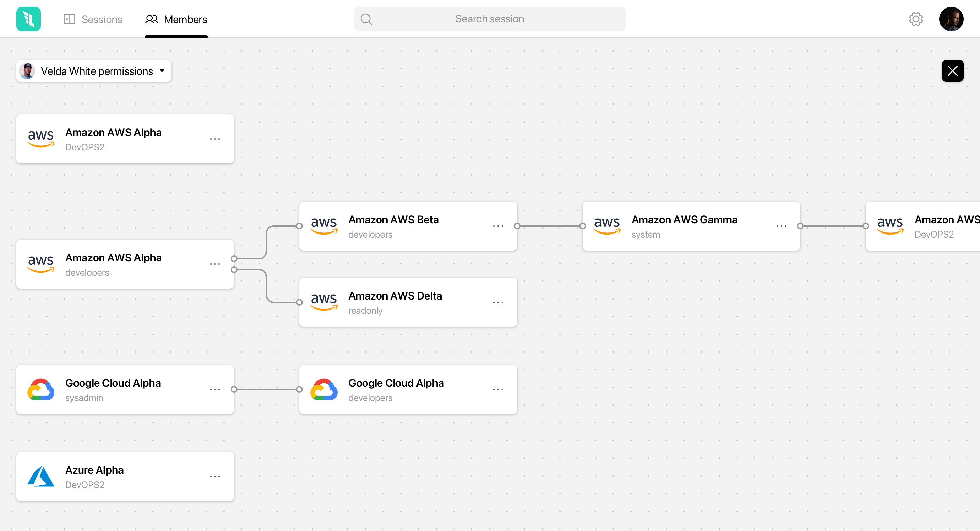The height and width of the screenshot is (531, 980).
Task: Click Velda White's small avatar
Action: (27, 71)
